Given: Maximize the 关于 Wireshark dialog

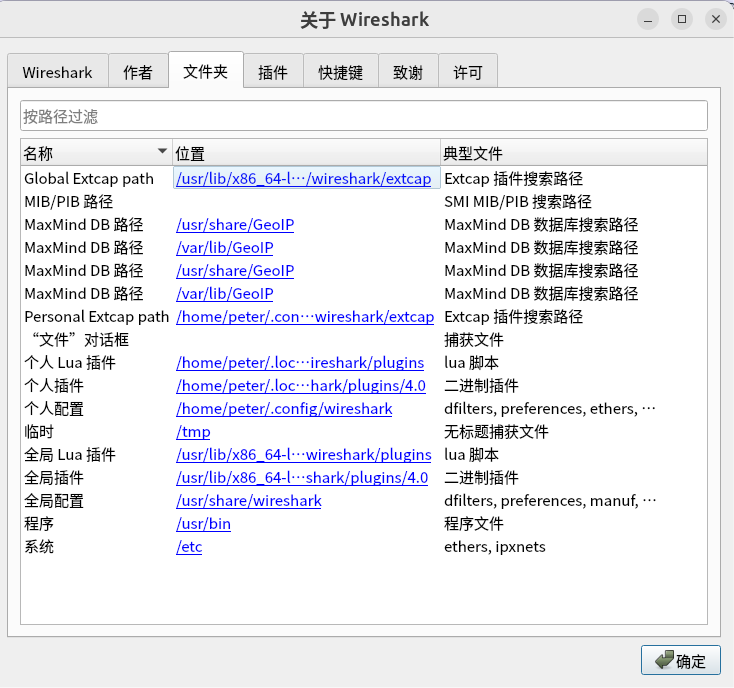Looking at the screenshot, I should click(x=682, y=19).
